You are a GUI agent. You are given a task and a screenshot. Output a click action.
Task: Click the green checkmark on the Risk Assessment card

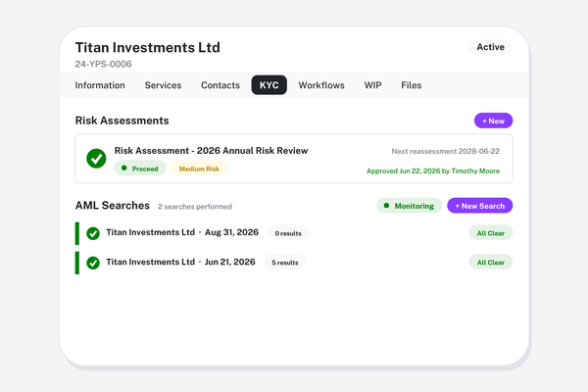click(96, 159)
